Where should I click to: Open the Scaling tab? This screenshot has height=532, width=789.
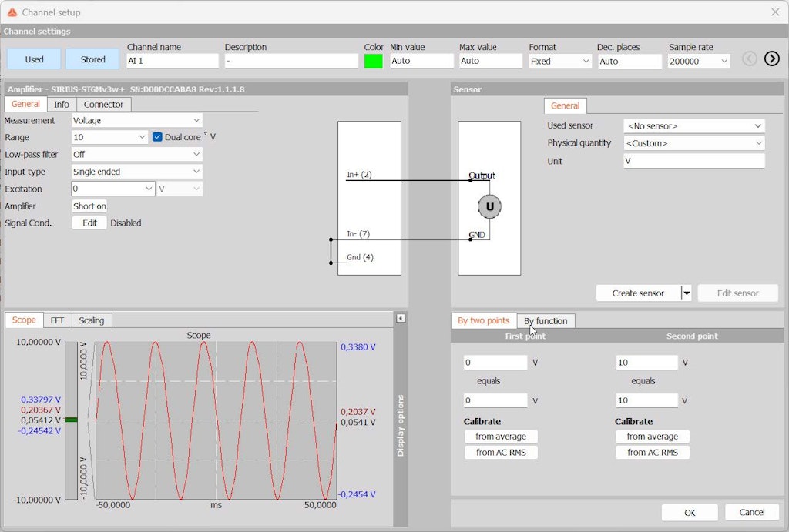tap(92, 320)
